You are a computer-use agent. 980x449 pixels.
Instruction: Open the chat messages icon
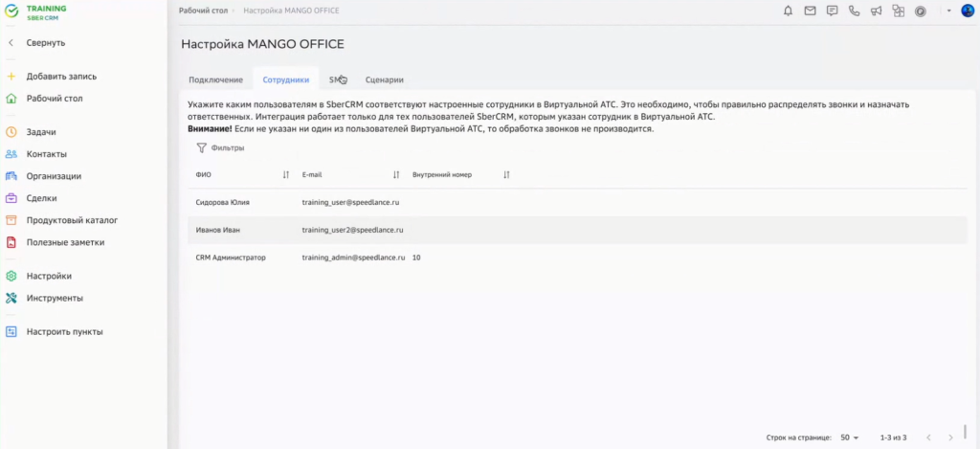(x=832, y=11)
